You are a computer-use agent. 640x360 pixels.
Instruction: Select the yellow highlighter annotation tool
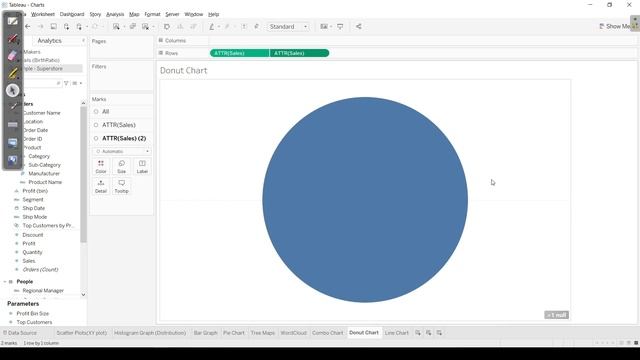13,73
